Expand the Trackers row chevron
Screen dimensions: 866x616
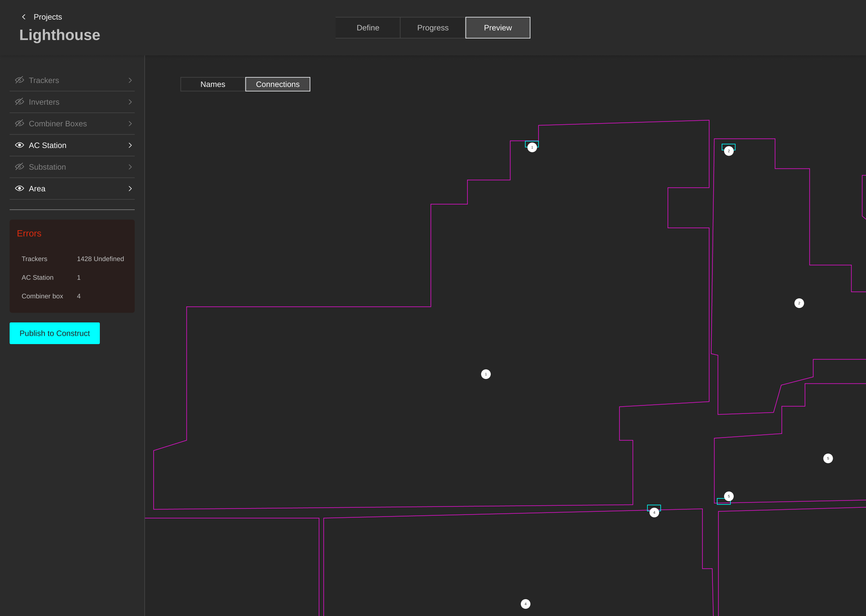(130, 80)
